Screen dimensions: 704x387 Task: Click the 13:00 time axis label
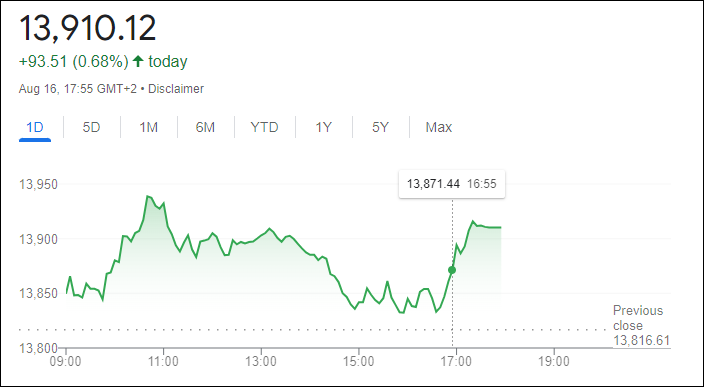coord(261,361)
